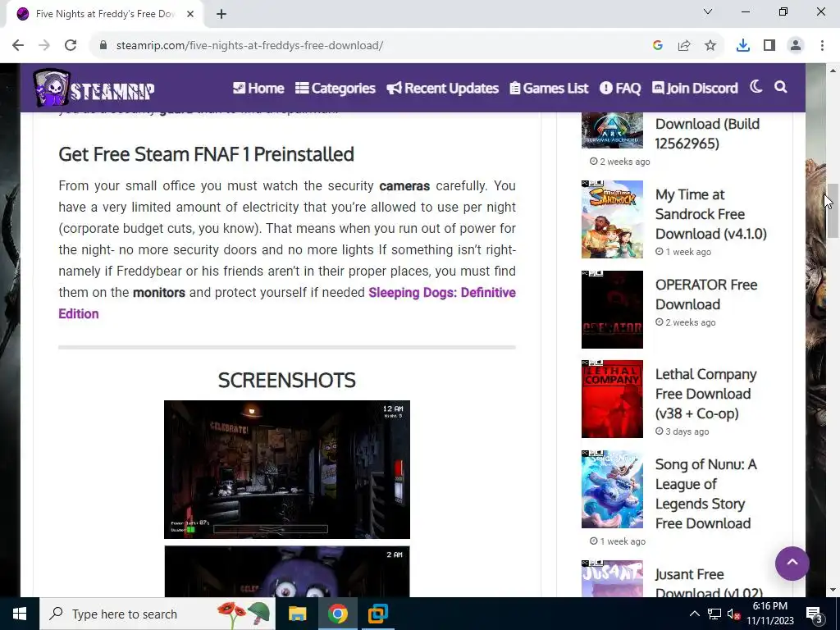840x630 pixels.
Task: Click Chrome icon in taskbar
Action: [337, 614]
